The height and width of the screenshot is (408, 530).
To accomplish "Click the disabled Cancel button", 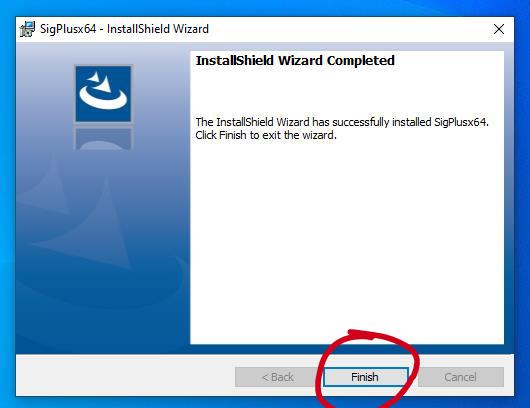I will [461, 377].
